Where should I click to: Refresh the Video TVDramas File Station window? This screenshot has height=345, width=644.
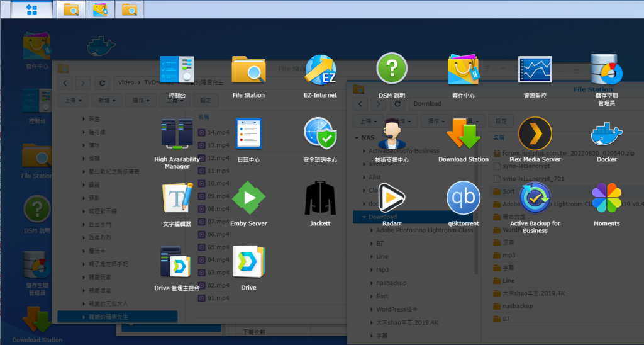click(102, 83)
